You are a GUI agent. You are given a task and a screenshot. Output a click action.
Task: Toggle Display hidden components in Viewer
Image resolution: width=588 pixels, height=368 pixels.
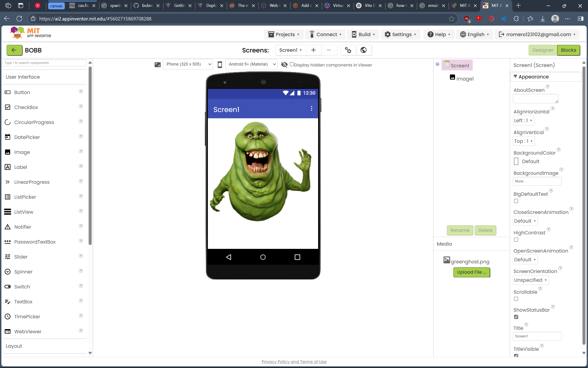(x=292, y=64)
